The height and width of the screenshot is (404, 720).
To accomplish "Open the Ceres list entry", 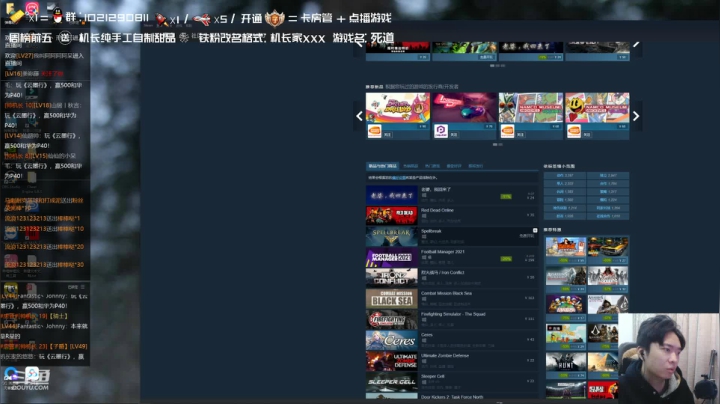I will point(452,340).
